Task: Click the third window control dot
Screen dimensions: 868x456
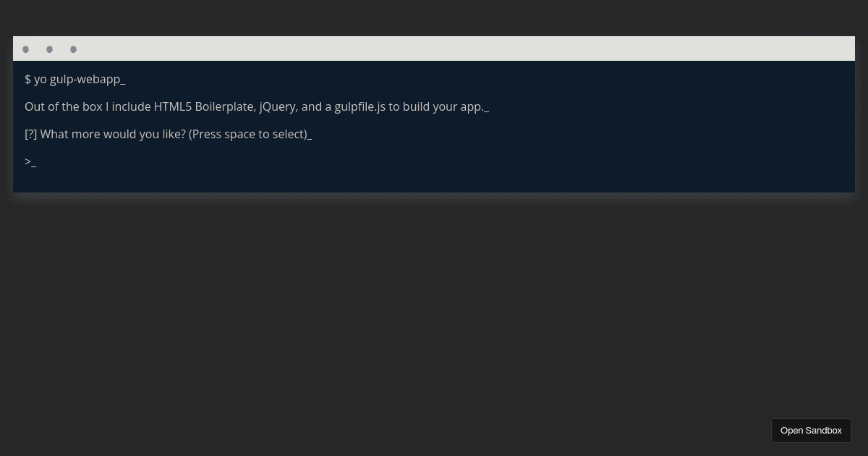Action: coord(73,48)
